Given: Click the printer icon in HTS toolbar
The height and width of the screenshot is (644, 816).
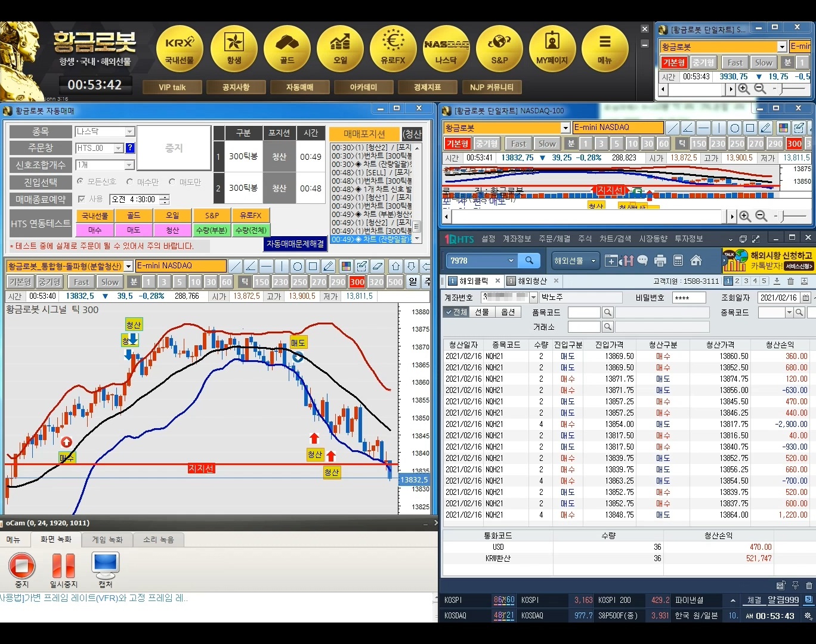Looking at the screenshot, I should [x=660, y=261].
